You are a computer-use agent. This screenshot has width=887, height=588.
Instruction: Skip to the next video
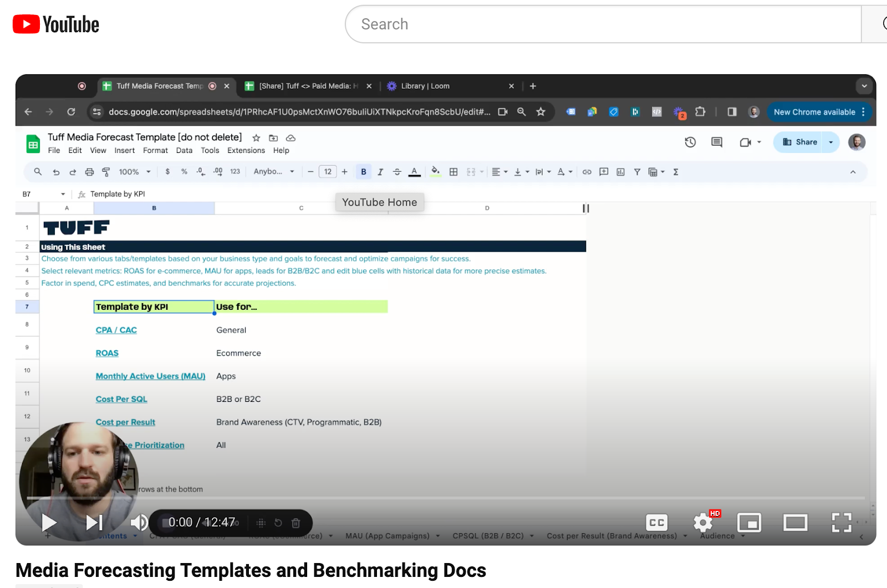(94, 522)
